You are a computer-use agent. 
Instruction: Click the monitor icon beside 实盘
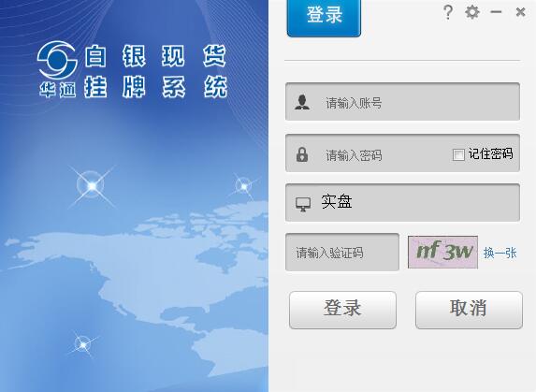(303, 204)
